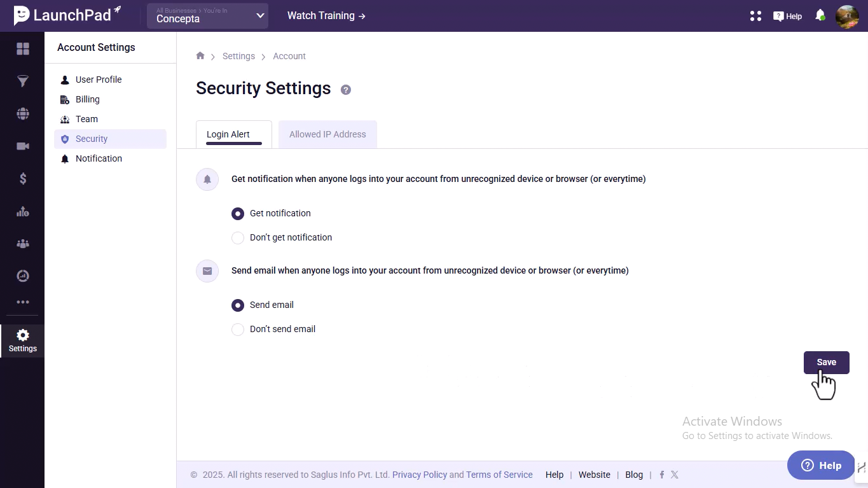Screen dimensions: 868x488
Task: Click the question mark beside Security Settings
Action: pyautogui.click(x=346, y=90)
